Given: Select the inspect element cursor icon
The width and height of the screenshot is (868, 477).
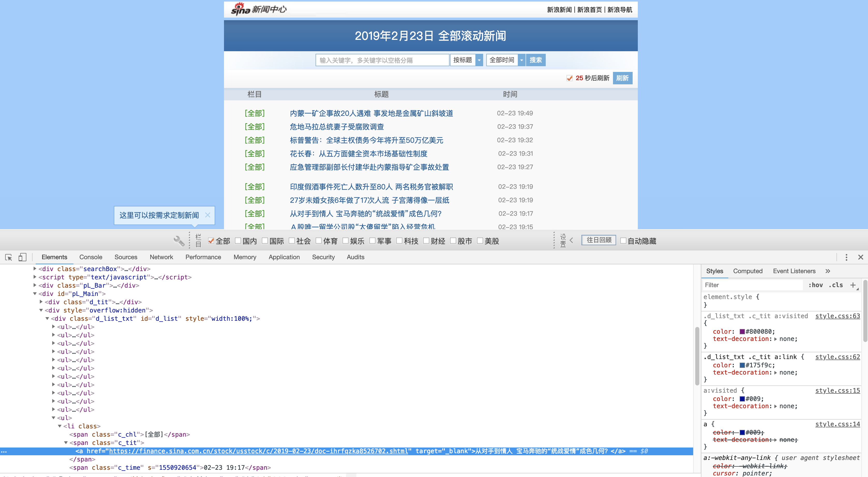Looking at the screenshot, I should 8,257.
